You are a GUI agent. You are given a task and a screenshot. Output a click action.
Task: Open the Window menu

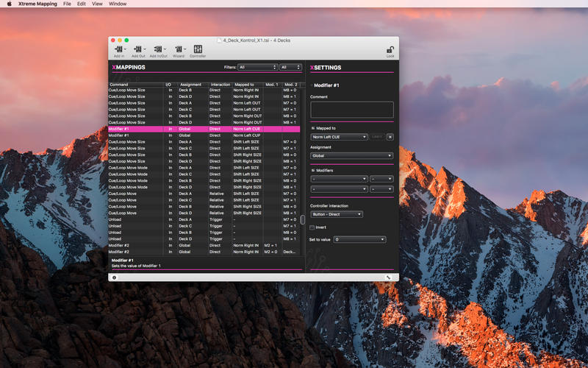(x=118, y=4)
